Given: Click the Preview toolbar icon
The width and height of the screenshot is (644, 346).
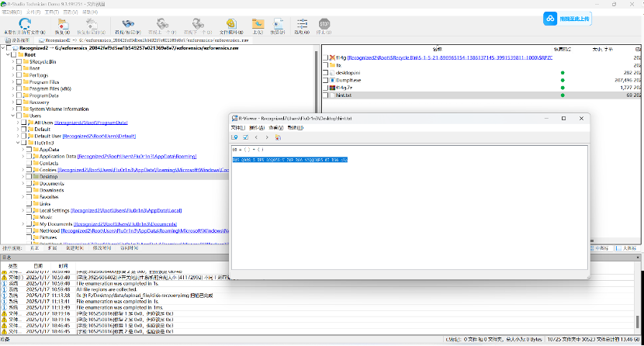Looking at the screenshot, I should coord(278,24).
